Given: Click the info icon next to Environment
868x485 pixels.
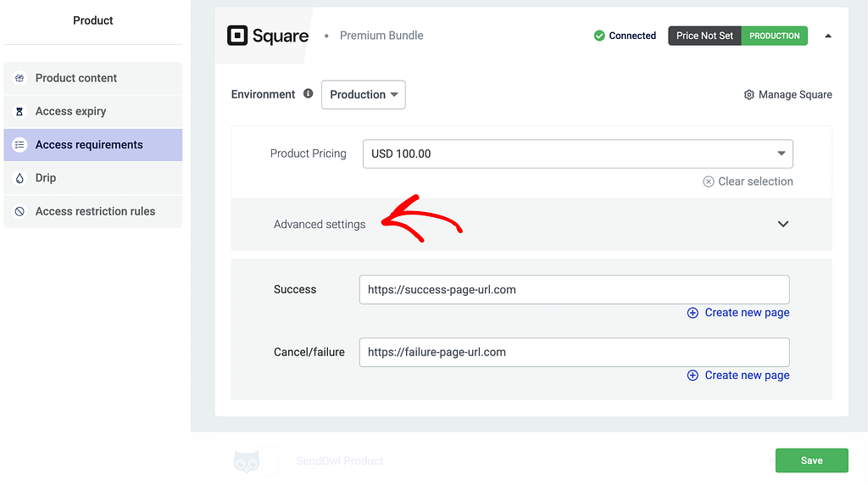Looking at the screenshot, I should click(308, 94).
